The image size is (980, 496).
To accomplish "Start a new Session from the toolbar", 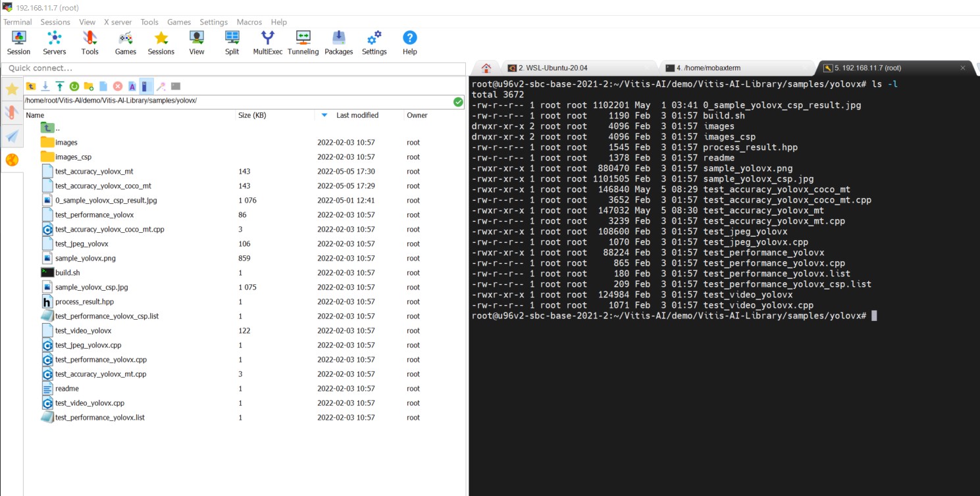I will (18, 42).
